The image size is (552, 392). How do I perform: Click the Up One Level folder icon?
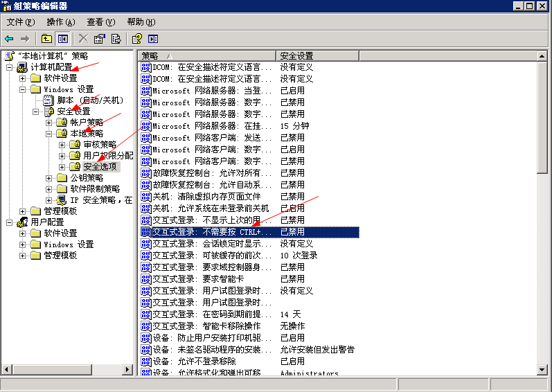coord(46,39)
